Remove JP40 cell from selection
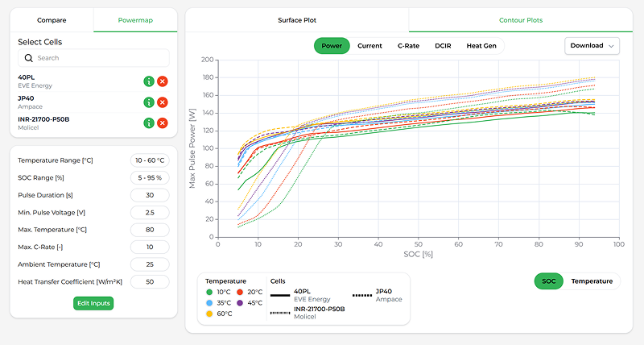The image size is (644, 345). (x=162, y=102)
